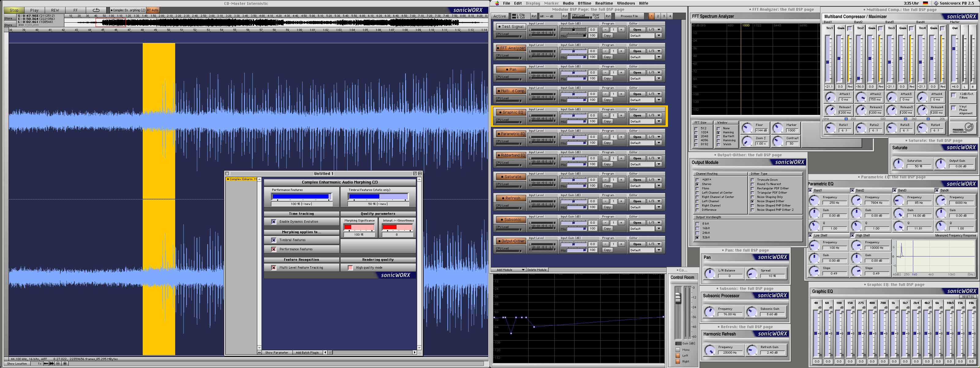Open the L/S dropdown in the Subsonic row
Screen dimensions: 980x368
655,223
